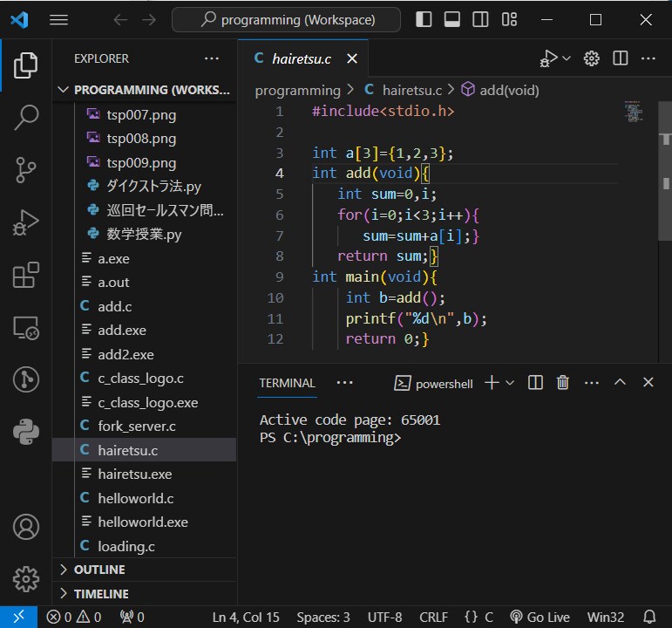Open the Source Control view
This screenshot has width=672, height=628.
coord(26,170)
